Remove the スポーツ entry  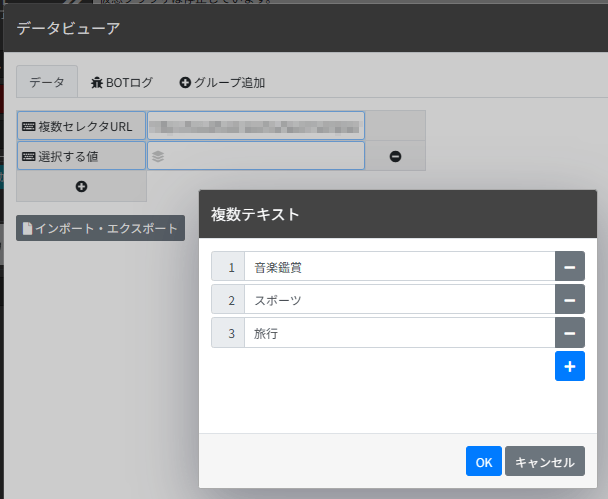coord(569,300)
